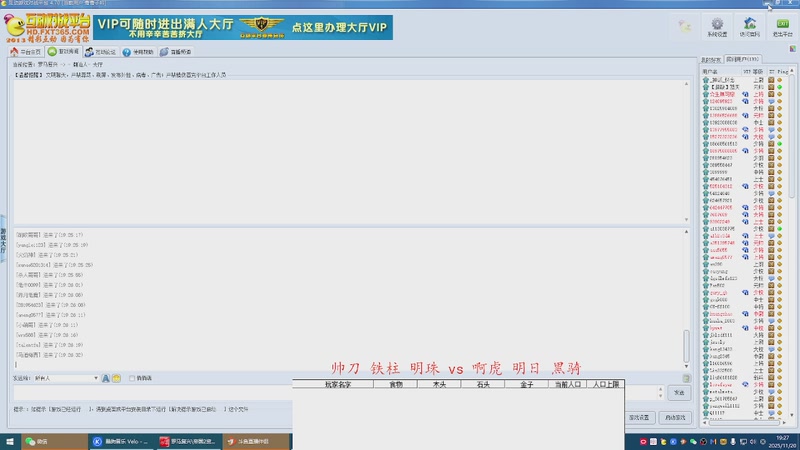The width and height of the screenshot is (800, 450).
Task: Click the message box up stepper arrow
Action: 661,389
